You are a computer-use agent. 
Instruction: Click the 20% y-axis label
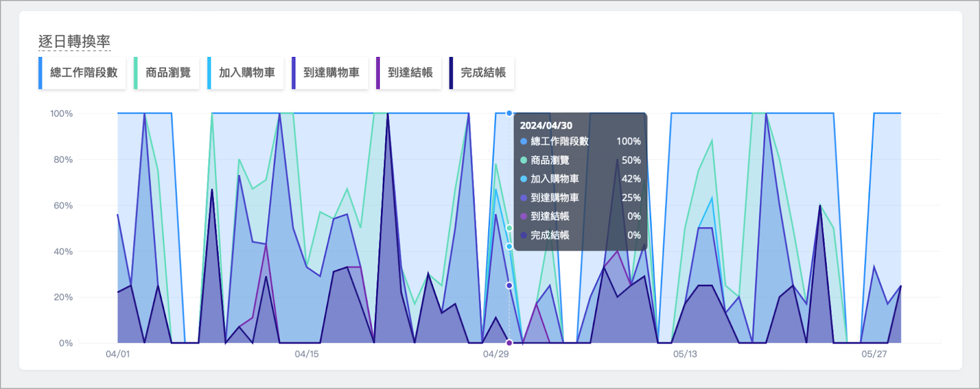(63, 297)
